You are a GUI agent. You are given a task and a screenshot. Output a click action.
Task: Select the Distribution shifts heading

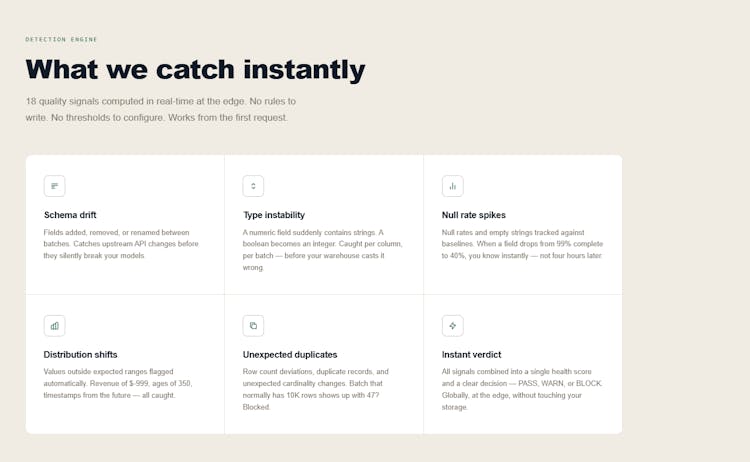(x=81, y=355)
